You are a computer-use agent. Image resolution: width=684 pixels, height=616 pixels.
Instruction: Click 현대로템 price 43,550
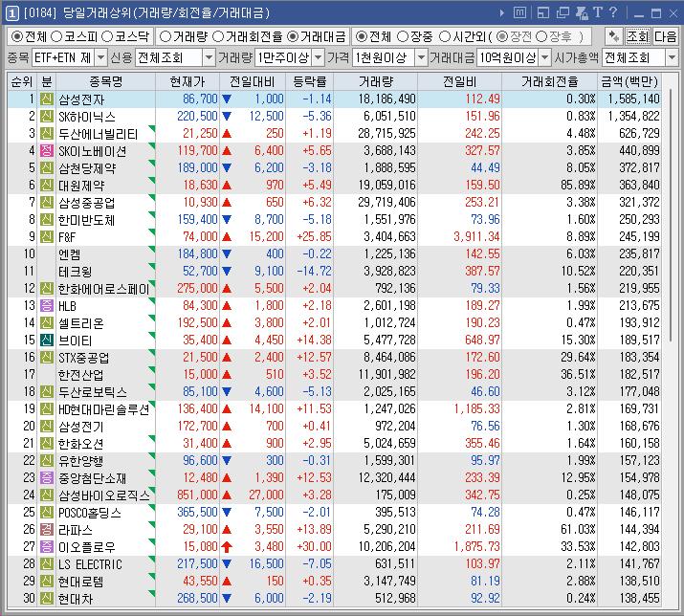[200, 582]
